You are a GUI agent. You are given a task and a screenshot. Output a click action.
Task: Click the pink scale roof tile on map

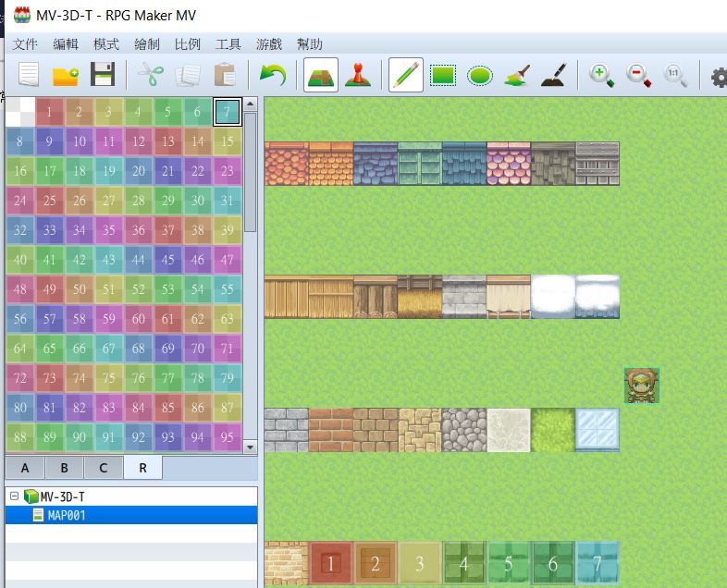click(509, 164)
